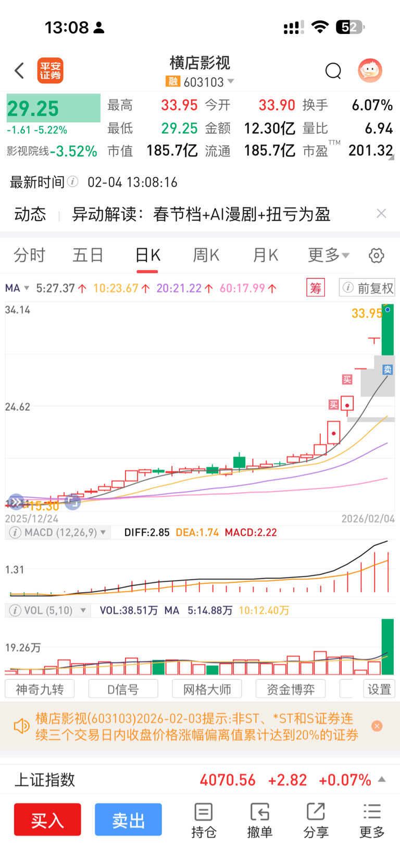
Task: Close the 动态 news banner
Action: coord(381,213)
